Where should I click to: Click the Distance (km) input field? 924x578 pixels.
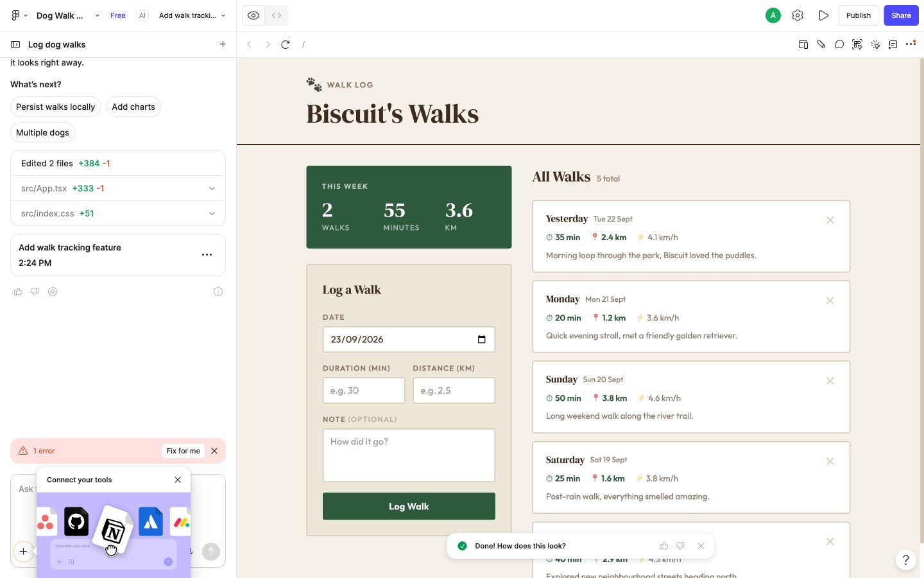(x=454, y=390)
